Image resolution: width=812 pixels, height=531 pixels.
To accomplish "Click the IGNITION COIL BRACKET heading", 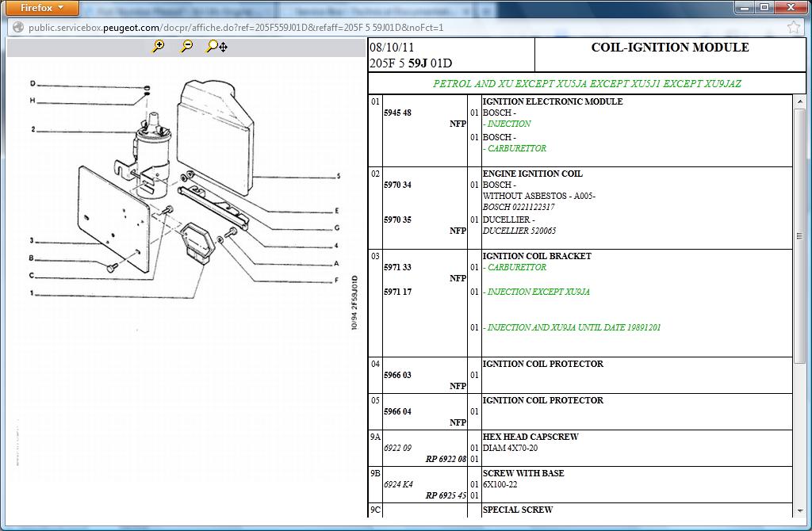I will [537, 256].
